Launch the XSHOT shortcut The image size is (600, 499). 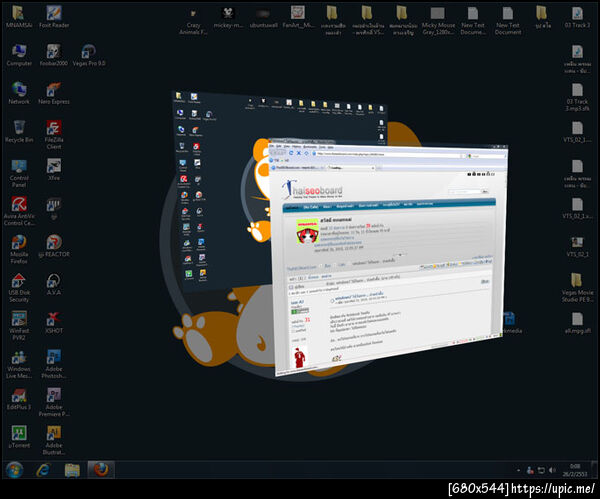coord(54,323)
